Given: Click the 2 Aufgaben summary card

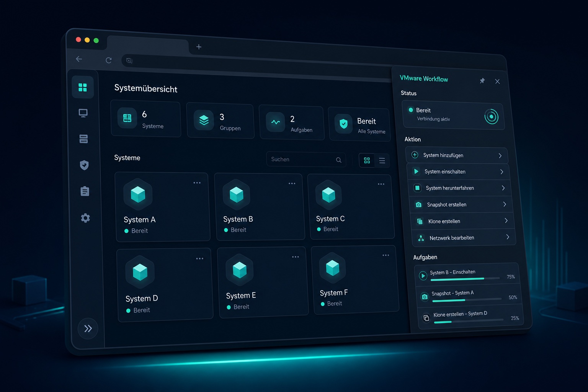Looking at the screenshot, I should click(292, 123).
